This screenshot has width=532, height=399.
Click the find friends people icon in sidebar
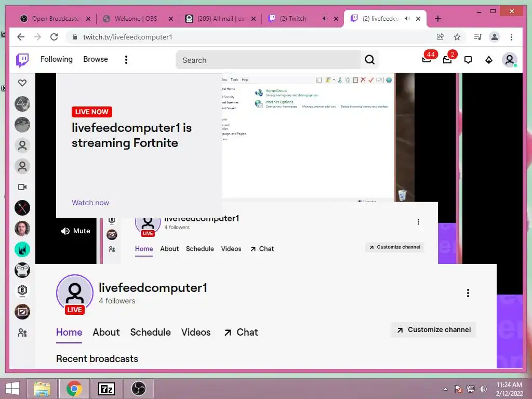(22, 332)
